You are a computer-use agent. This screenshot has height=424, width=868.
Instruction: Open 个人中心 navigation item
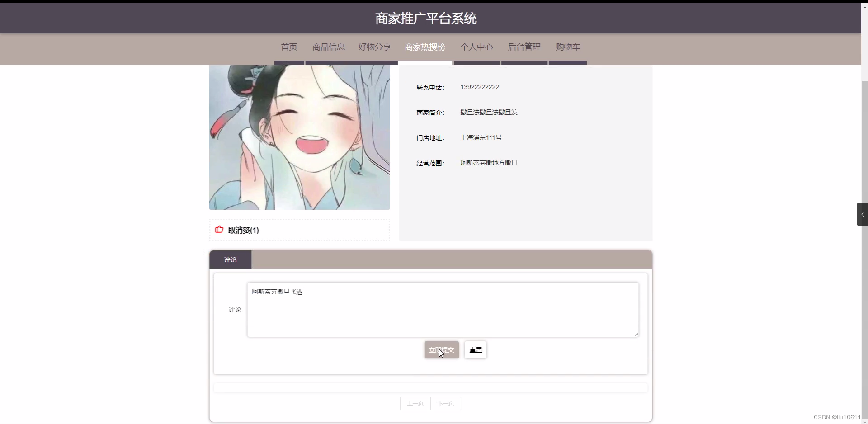point(476,47)
